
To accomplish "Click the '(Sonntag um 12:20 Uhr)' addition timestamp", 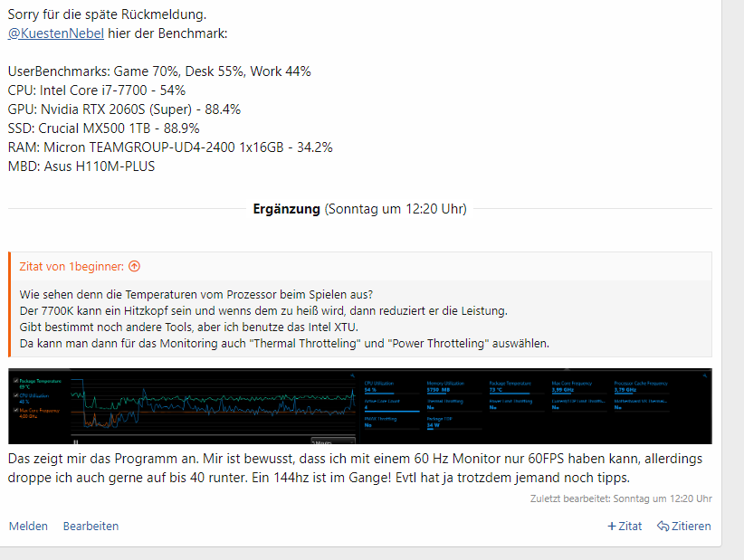I will [396, 209].
